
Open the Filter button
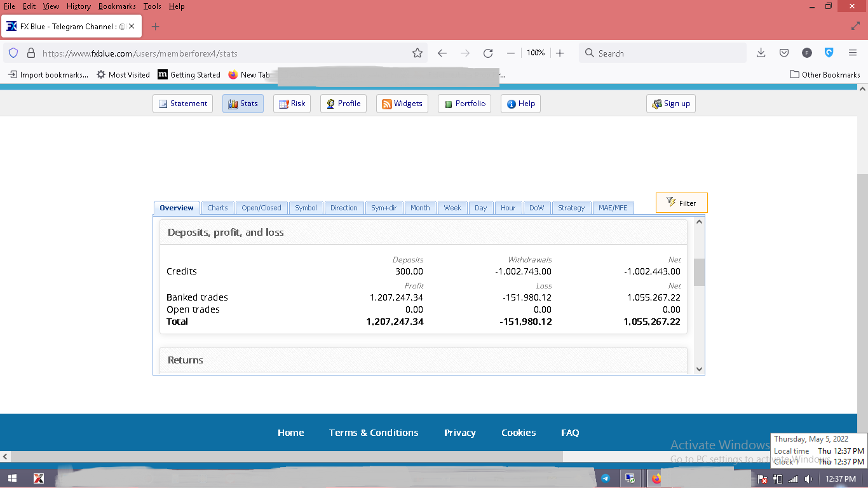681,203
